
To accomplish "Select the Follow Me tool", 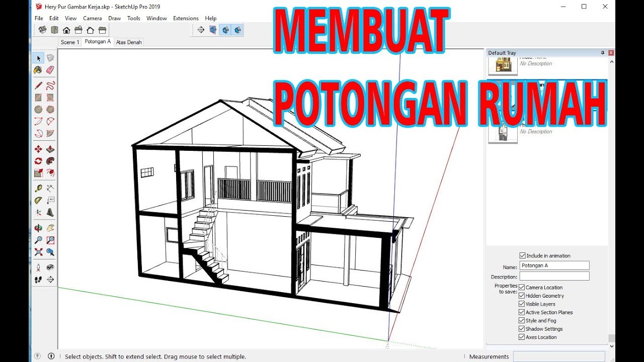I will [50, 161].
